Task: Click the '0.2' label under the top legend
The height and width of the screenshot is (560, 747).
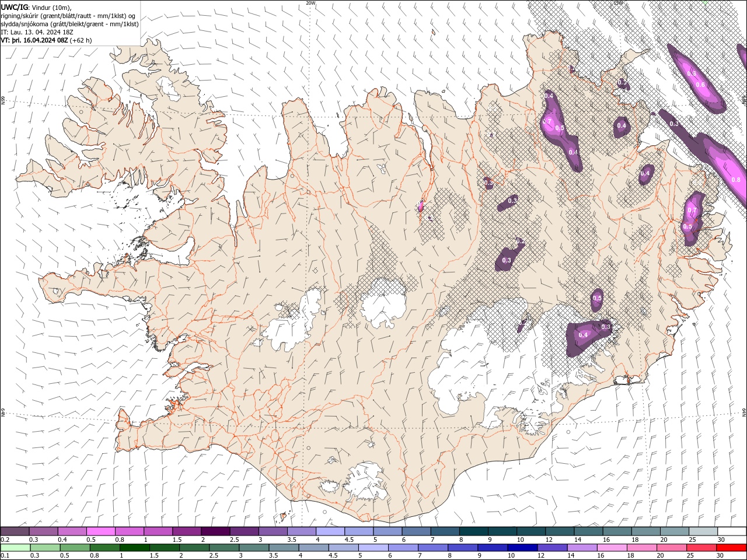Action: 5,540
